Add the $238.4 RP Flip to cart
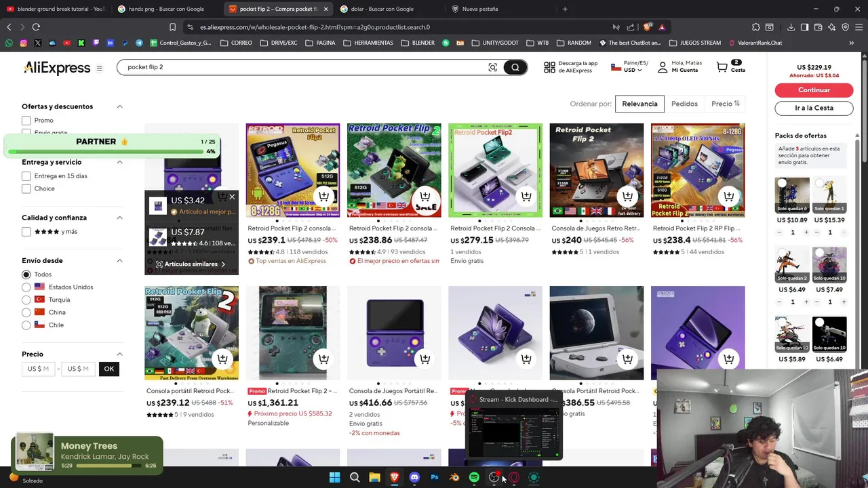The image size is (868, 488). click(728, 196)
